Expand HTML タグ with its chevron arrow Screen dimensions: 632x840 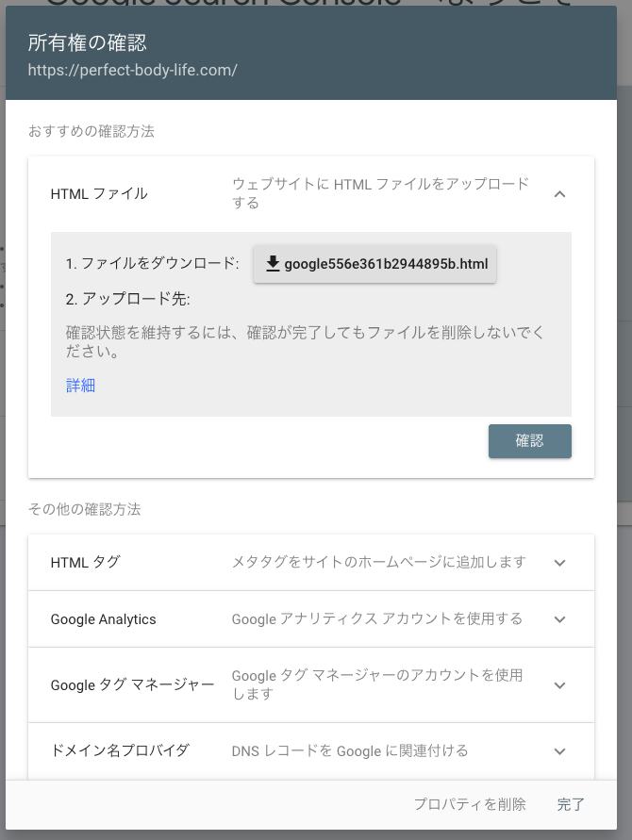point(559,563)
